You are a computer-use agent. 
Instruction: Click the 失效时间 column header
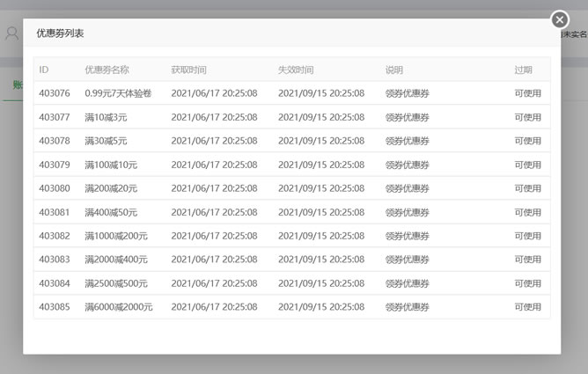click(296, 70)
